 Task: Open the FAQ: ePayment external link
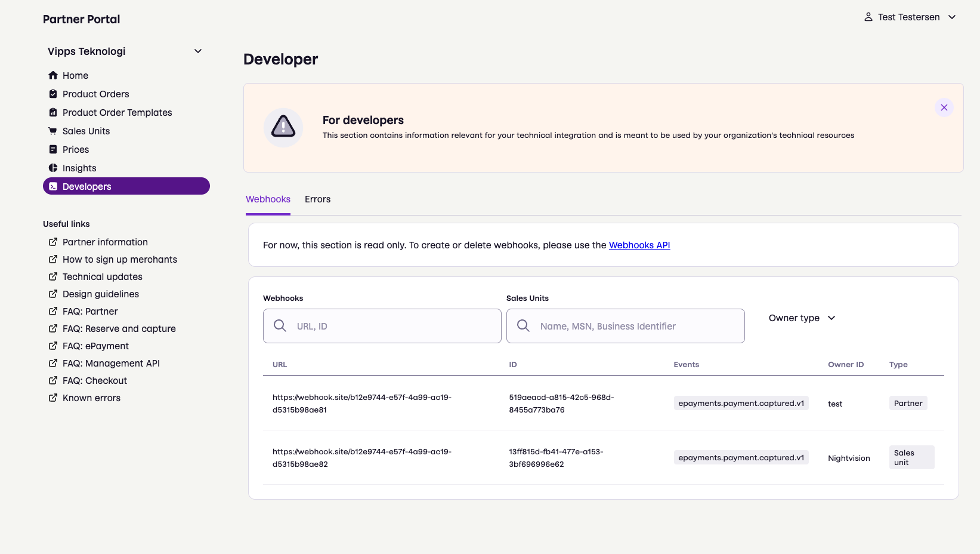(x=95, y=346)
